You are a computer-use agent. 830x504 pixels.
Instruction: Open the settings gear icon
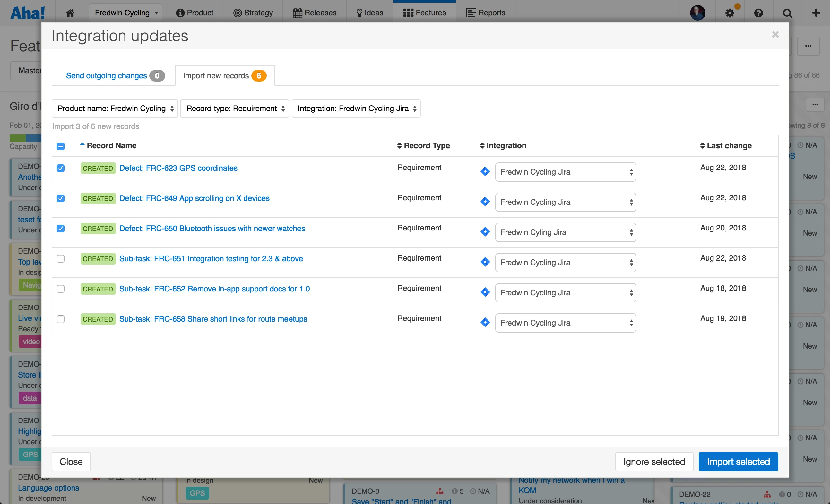pos(730,13)
